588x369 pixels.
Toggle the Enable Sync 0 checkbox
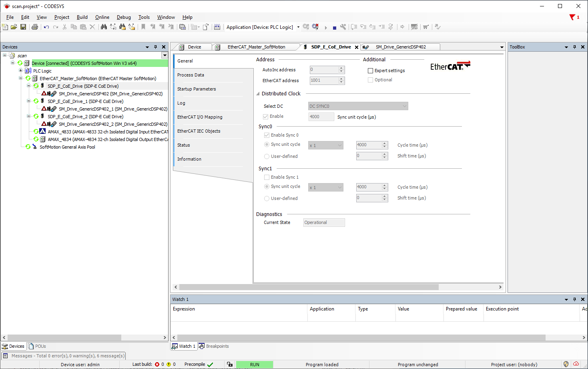pos(267,135)
